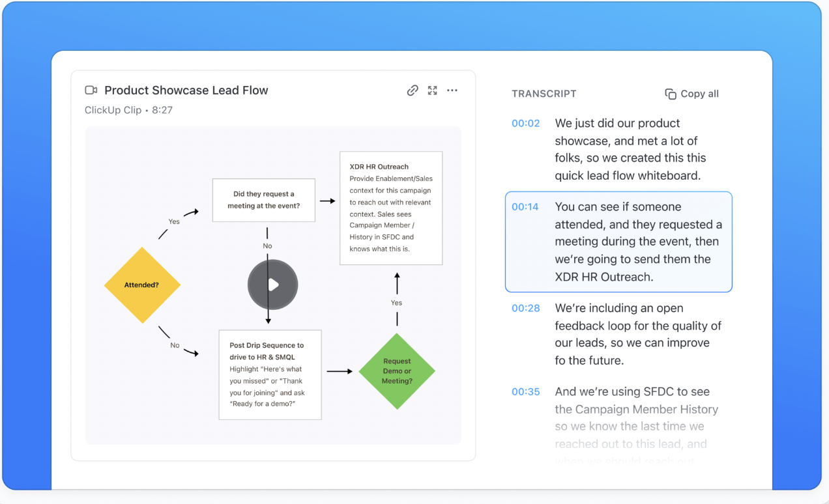
Task: Click the 'ClickUp Clip • 8:27' subtitle
Action: click(x=128, y=110)
